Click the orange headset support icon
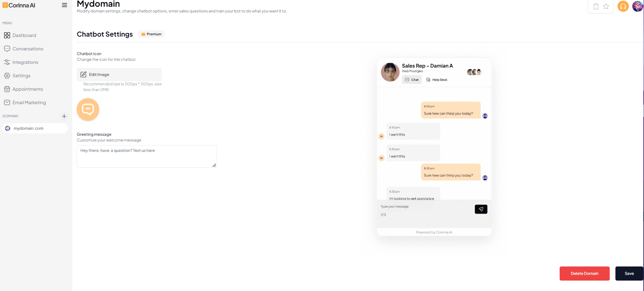The height and width of the screenshot is (291, 644). [x=623, y=6]
